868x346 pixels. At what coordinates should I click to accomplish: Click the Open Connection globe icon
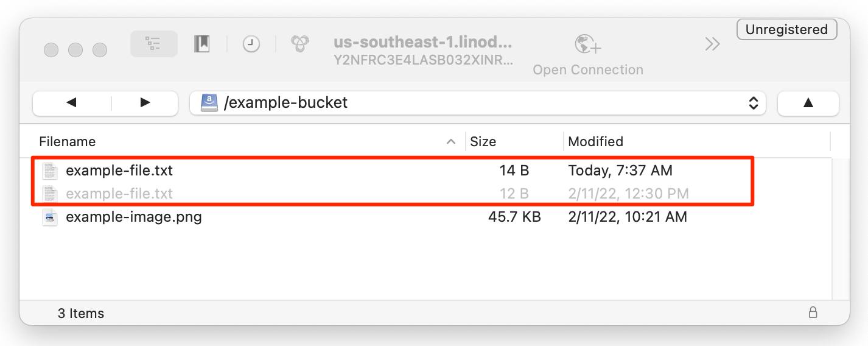tap(587, 44)
